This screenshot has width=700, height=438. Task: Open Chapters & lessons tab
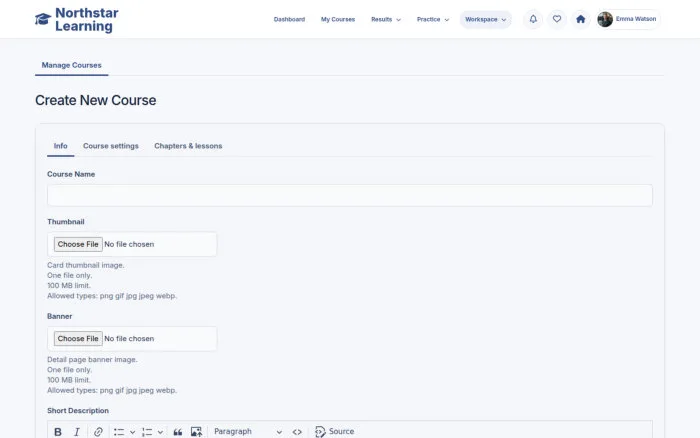pyautogui.click(x=188, y=146)
